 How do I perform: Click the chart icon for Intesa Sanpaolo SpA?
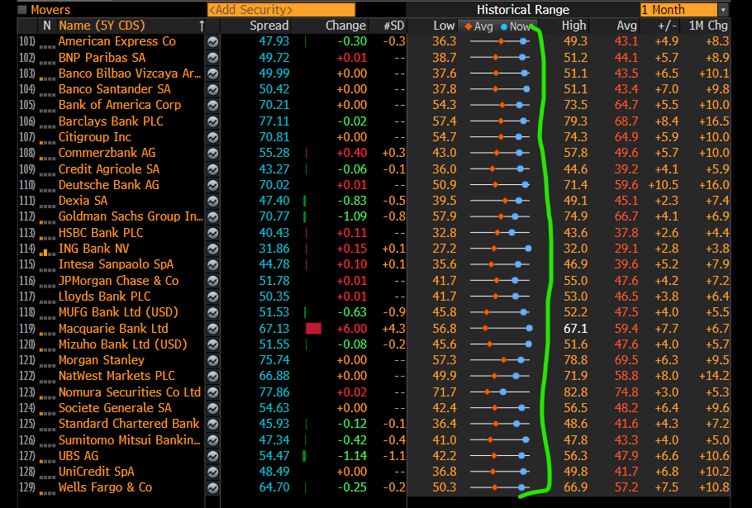point(212,265)
